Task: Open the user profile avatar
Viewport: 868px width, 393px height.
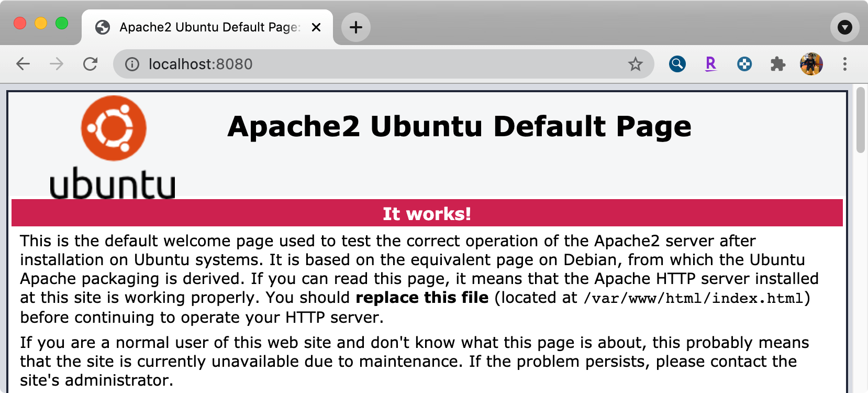Action: [811, 64]
